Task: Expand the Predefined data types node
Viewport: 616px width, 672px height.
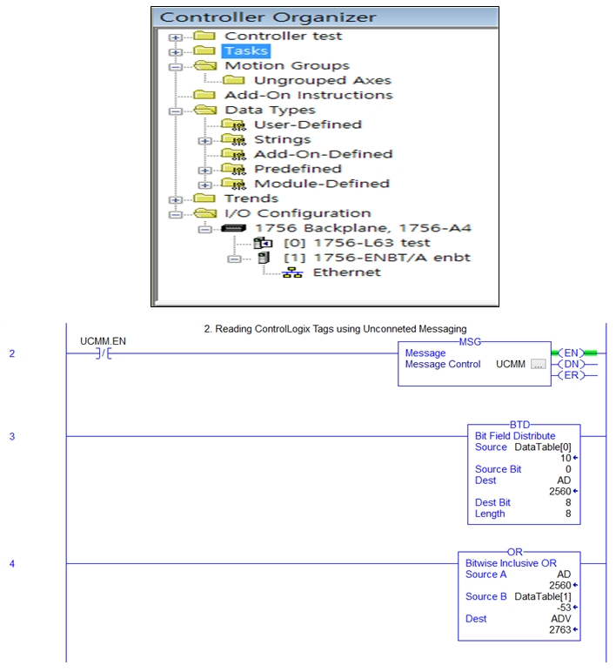Action: (204, 171)
